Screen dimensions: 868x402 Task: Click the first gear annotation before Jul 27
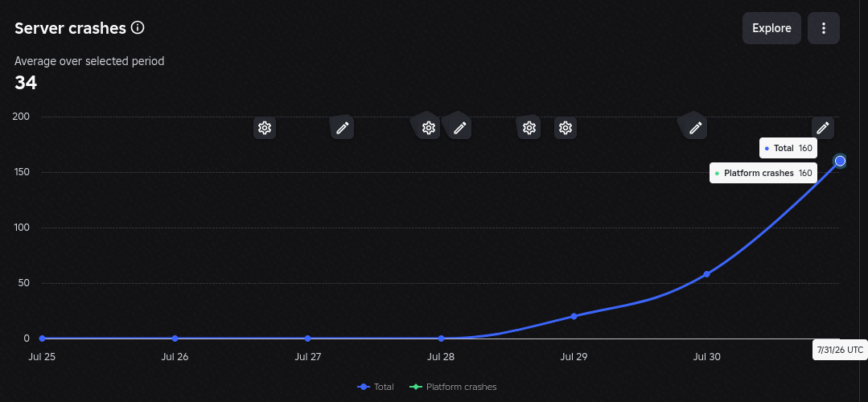tap(265, 129)
